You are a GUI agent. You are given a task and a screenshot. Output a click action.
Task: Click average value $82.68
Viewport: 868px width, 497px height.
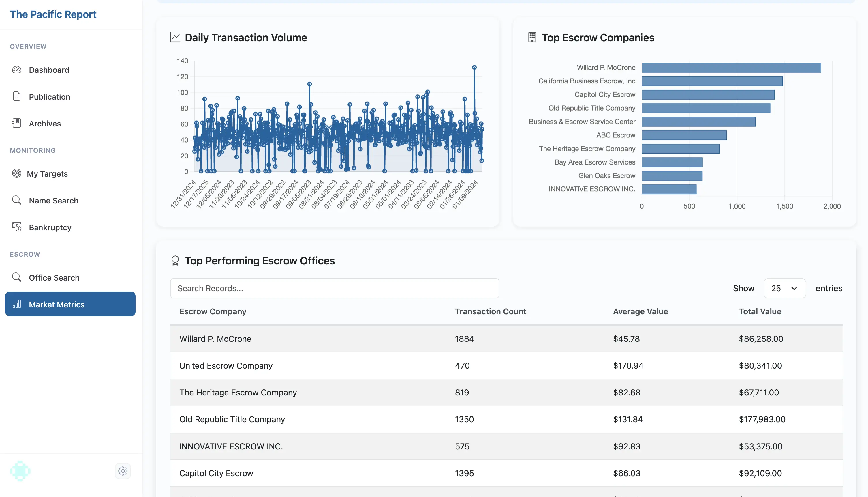pos(627,393)
